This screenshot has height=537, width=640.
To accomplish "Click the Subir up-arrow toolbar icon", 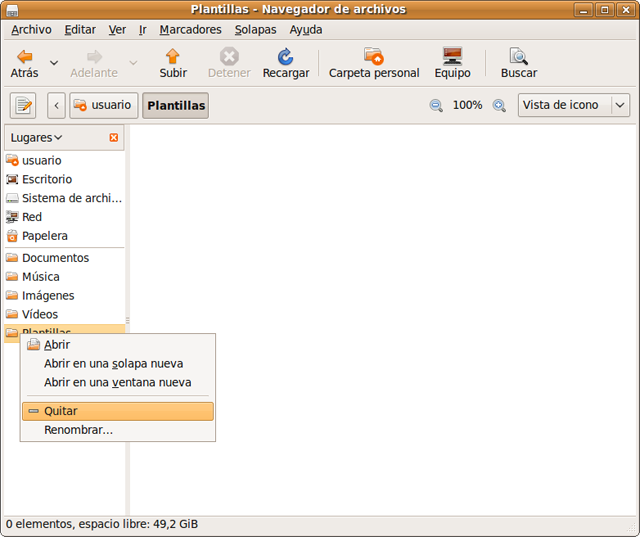I will click(173, 57).
